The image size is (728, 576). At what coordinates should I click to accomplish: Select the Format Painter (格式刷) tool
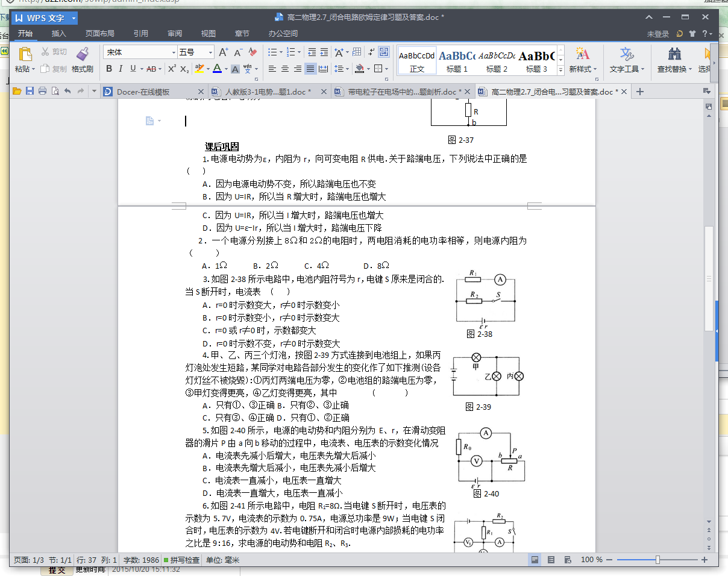(83, 60)
